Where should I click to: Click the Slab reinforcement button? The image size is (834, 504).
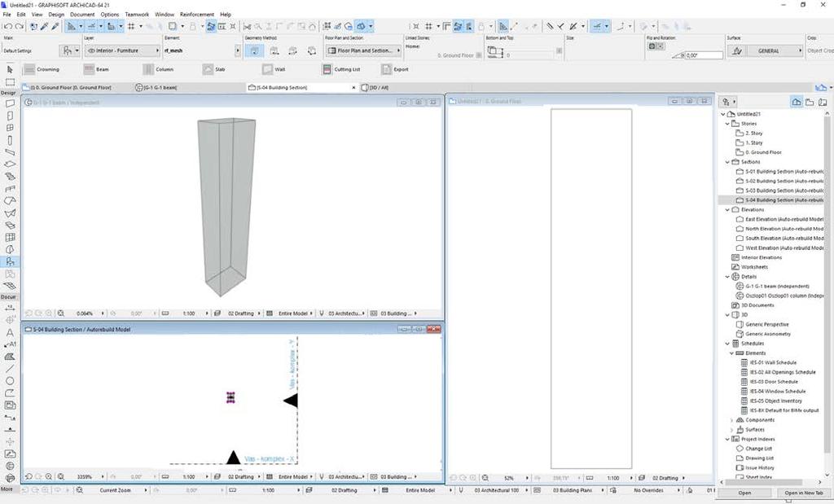pyautogui.click(x=214, y=69)
